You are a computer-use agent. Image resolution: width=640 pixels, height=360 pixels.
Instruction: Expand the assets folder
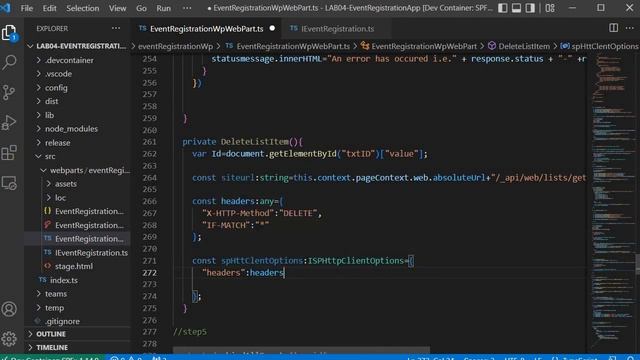pyautogui.click(x=78, y=184)
